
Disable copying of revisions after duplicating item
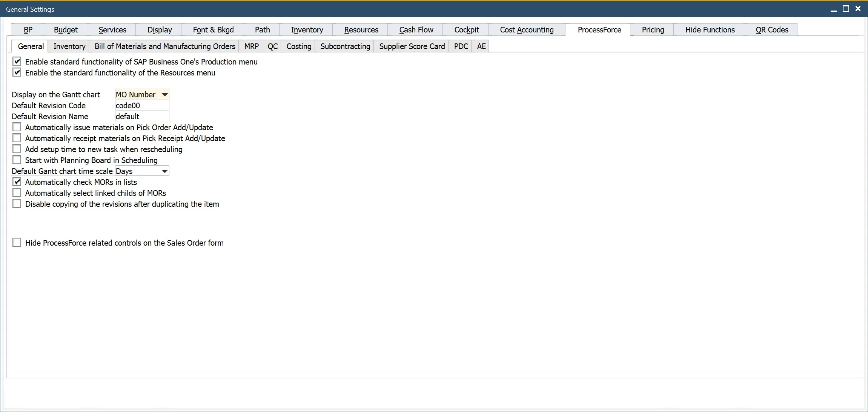(17, 204)
